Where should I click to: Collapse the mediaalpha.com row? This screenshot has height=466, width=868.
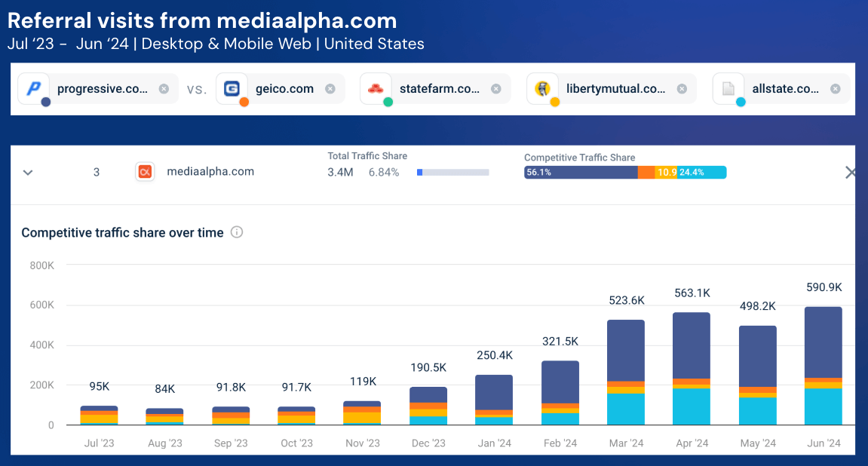click(27, 172)
